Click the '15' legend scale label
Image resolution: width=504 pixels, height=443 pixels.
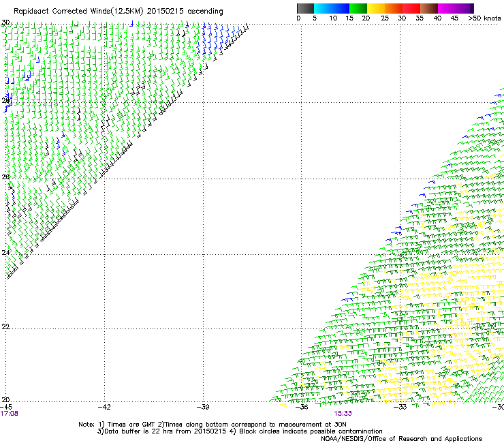[349, 18]
